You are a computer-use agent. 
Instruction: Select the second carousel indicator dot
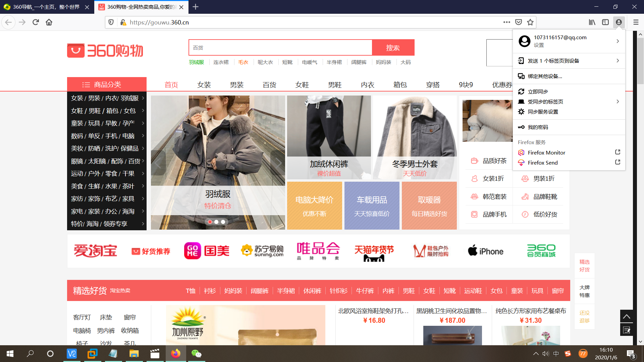216,222
